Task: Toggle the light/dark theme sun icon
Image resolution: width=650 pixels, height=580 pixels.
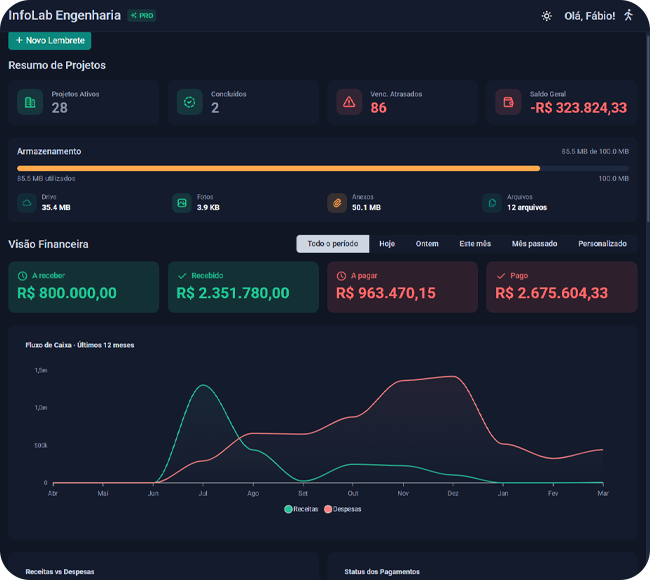Action: [546, 16]
